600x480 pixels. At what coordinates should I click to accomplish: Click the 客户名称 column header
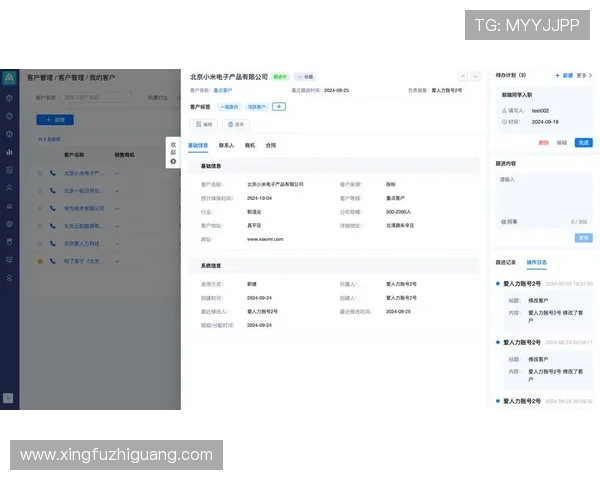click(74, 155)
